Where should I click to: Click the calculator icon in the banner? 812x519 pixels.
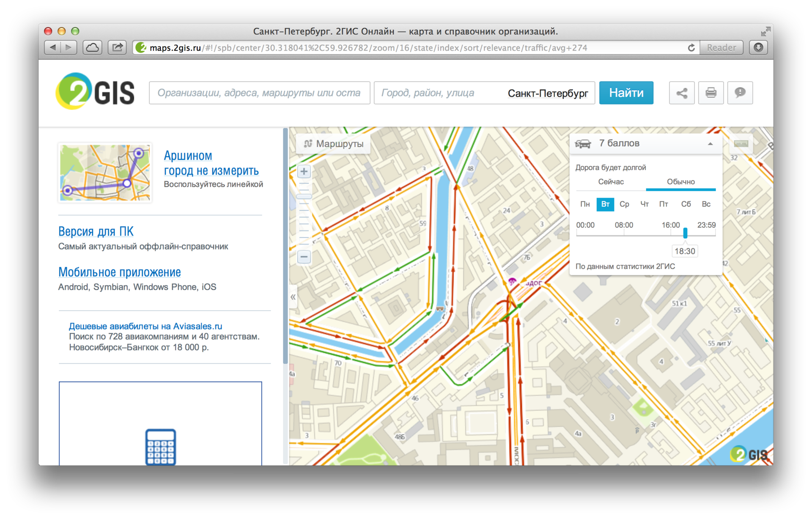tap(160, 447)
